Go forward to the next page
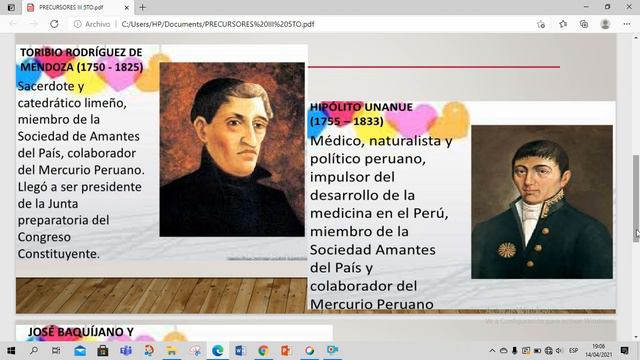Image resolution: width=640 pixels, height=360 pixels. tap(33, 24)
